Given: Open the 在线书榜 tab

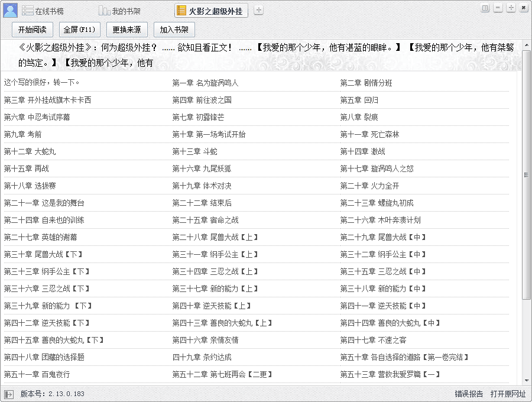Looking at the screenshot, I should (43, 11).
